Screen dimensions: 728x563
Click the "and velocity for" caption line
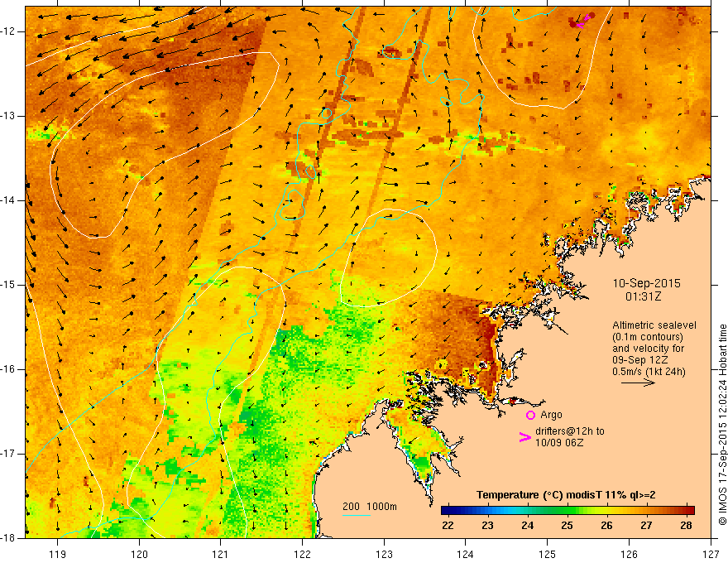click(648, 348)
